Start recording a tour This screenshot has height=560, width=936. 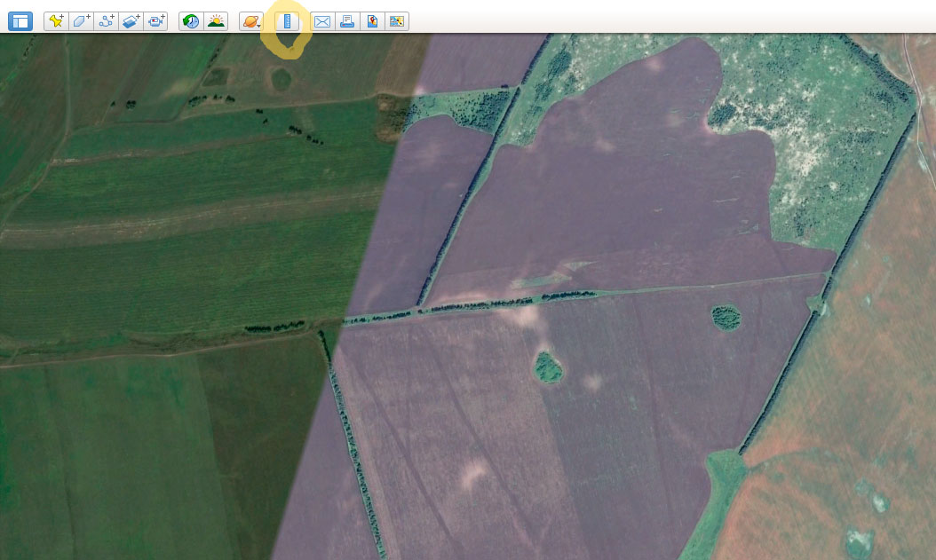(x=156, y=21)
